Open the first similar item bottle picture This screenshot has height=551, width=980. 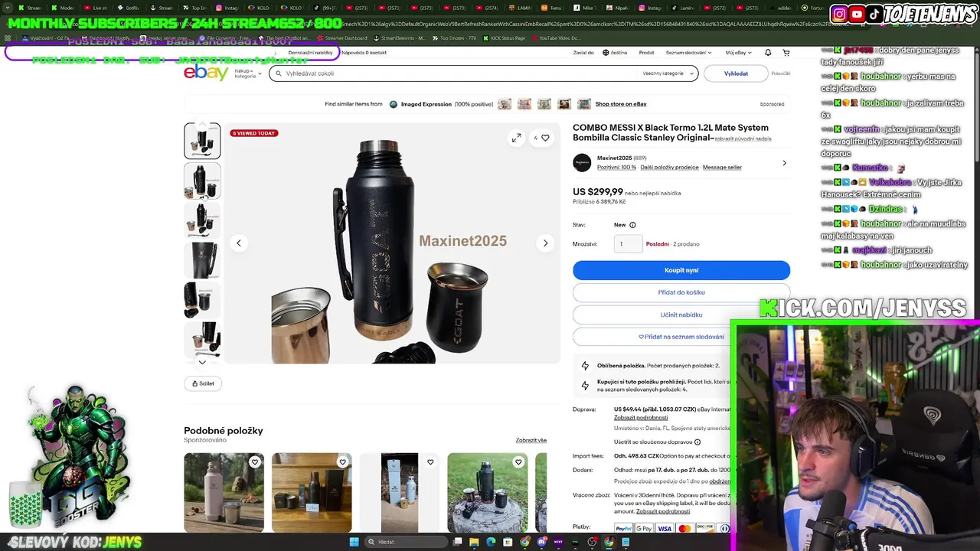(x=224, y=493)
